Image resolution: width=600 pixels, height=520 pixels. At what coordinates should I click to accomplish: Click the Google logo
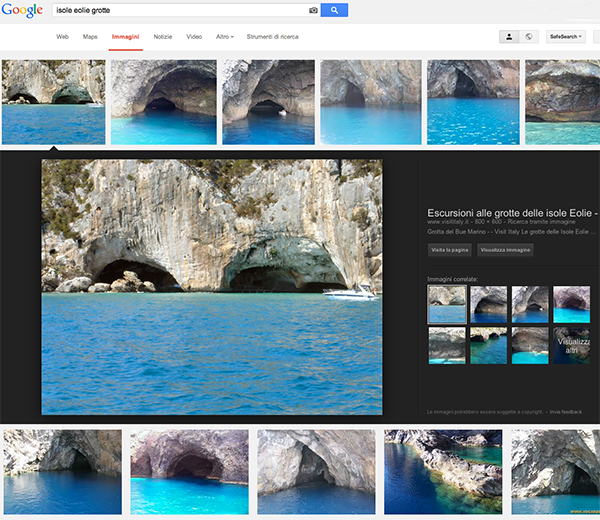click(22, 10)
